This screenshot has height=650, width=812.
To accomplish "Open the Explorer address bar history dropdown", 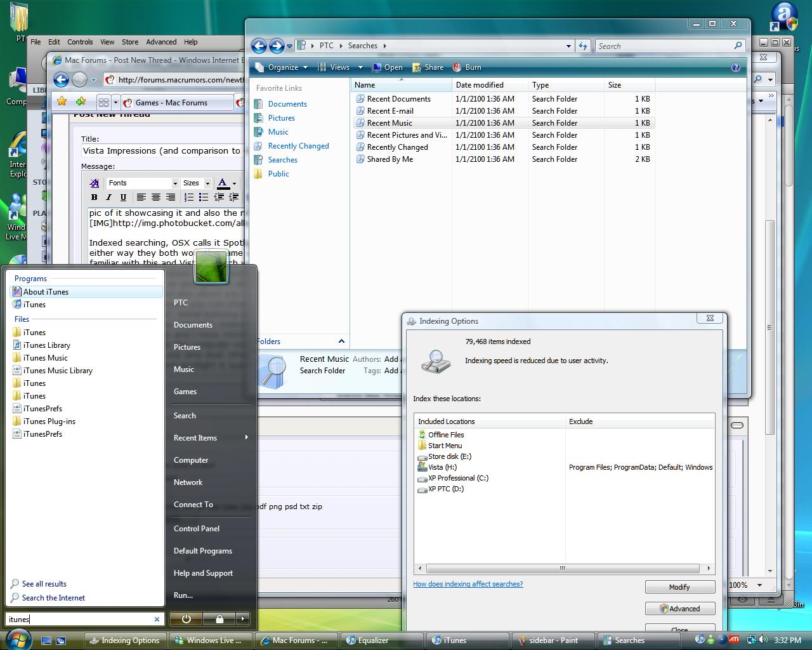I will [x=568, y=46].
